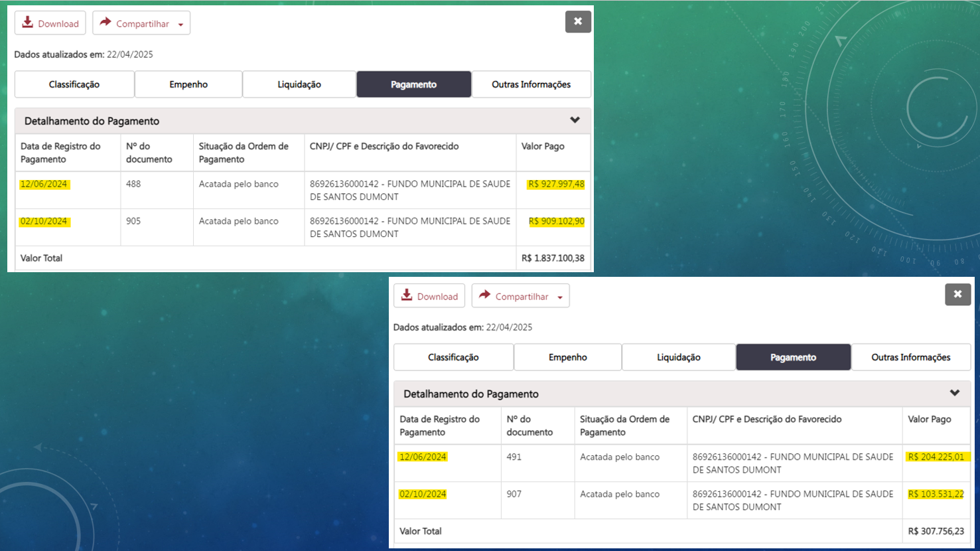980x551 pixels.
Task: Click Valor Total label in upper panel
Action: click(x=41, y=258)
